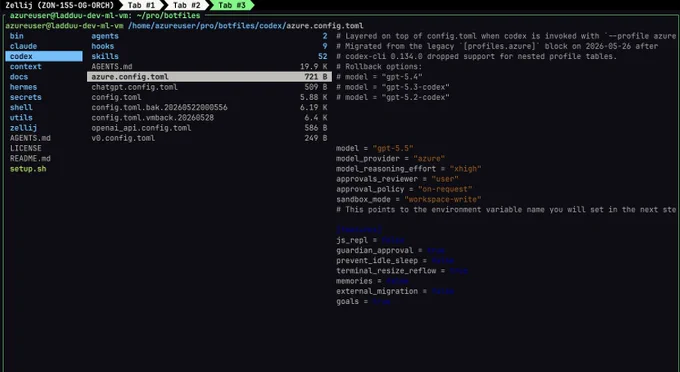Open the context directory
Image resolution: width=680 pixels, height=372 pixels.
pyautogui.click(x=26, y=66)
